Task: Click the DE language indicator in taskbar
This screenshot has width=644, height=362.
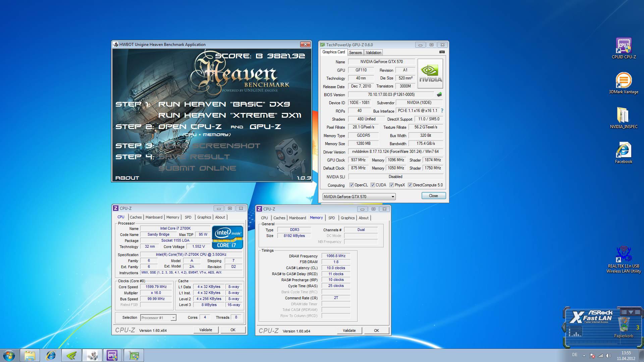Action: point(575,355)
